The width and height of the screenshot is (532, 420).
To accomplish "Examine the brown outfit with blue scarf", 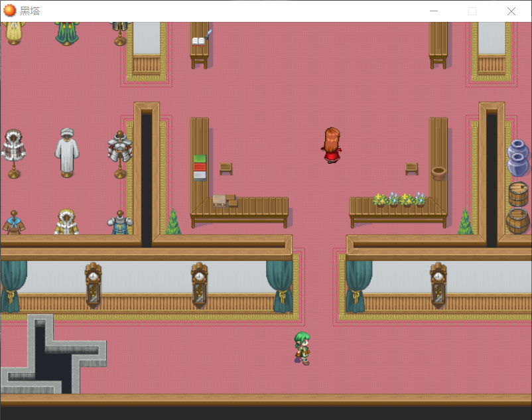I will pyautogui.click(x=13, y=222).
